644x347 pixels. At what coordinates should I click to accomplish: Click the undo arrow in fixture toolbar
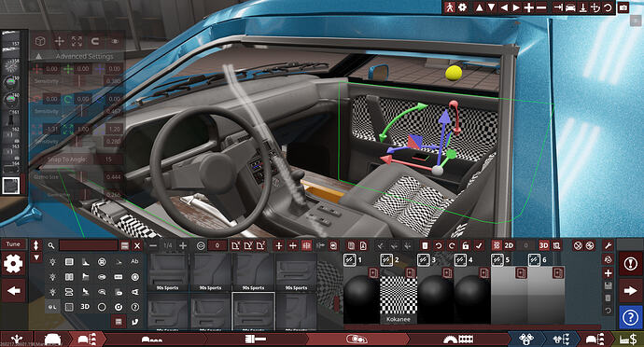tap(439, 245)
